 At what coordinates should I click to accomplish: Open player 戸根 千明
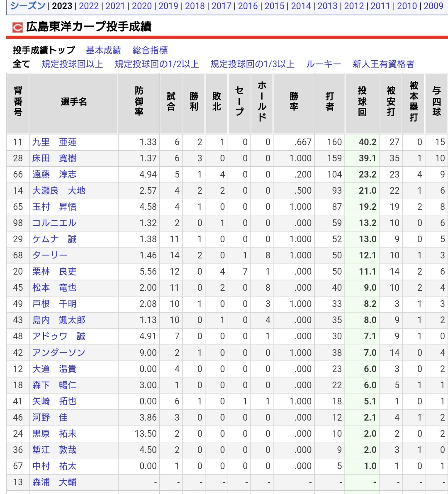pyautogui.click(x=54, y=304)
